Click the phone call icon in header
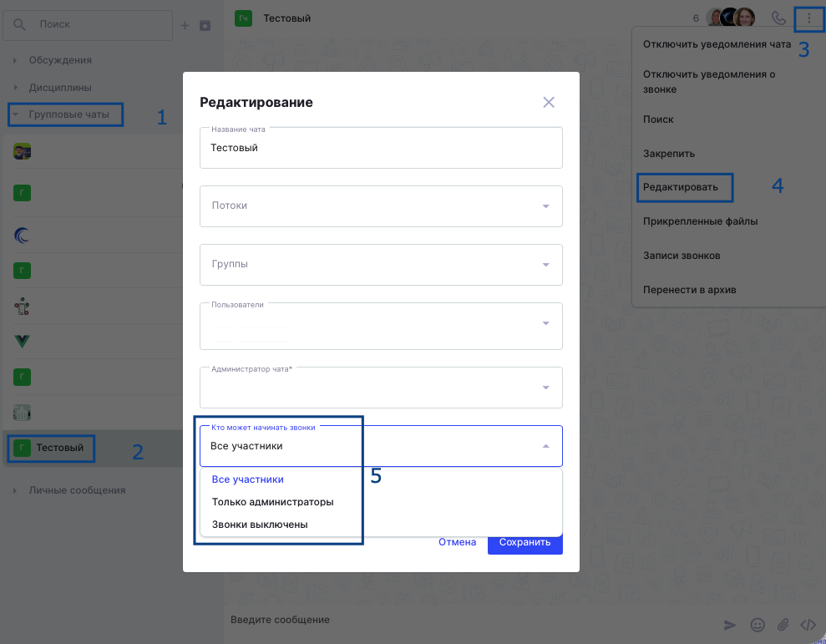826x644 pixels. click(x=778, y=18)
